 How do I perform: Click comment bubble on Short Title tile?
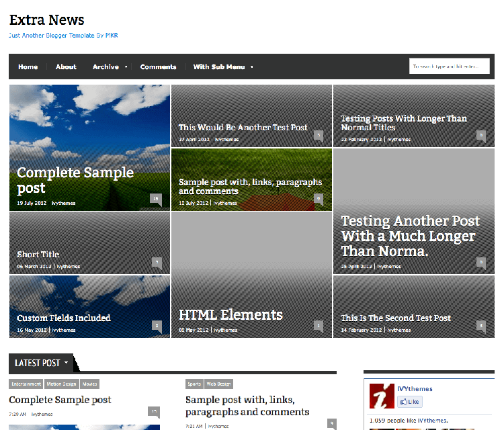tap(157, 263)
